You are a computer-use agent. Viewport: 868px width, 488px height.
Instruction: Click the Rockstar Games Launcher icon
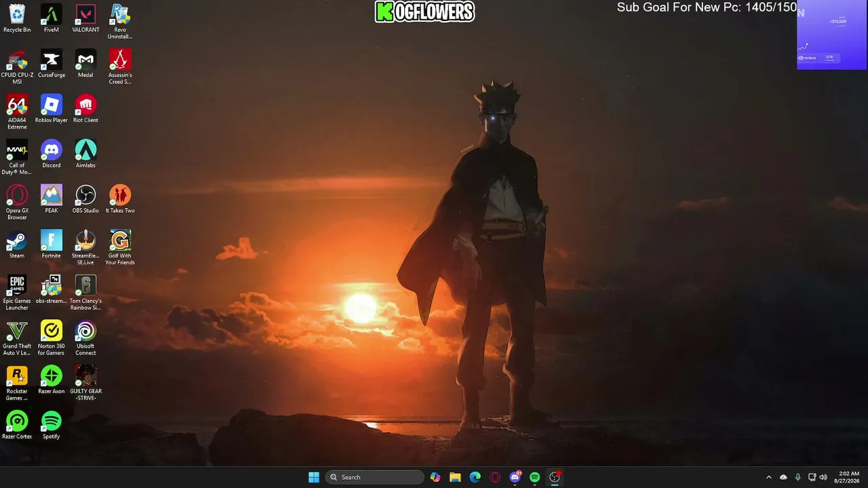tap(17, 384)
